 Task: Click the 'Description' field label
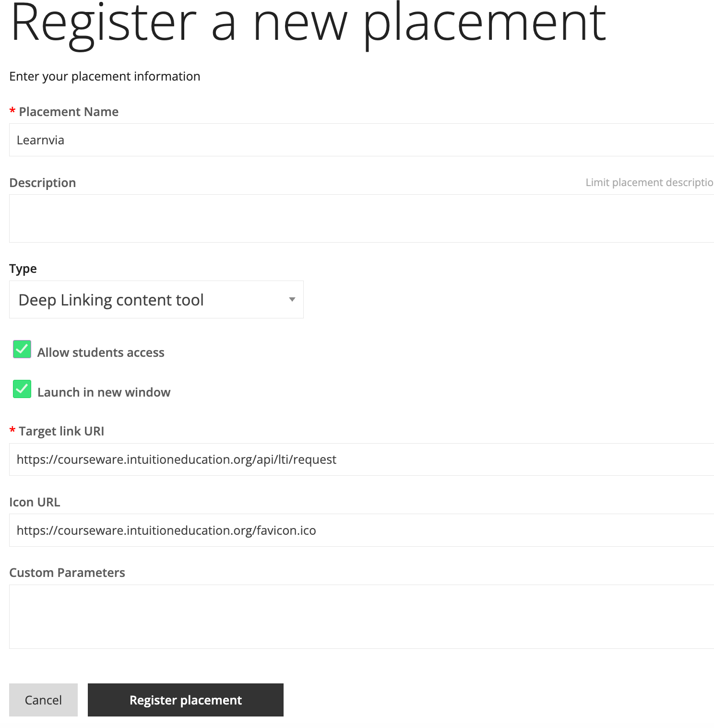43,183
